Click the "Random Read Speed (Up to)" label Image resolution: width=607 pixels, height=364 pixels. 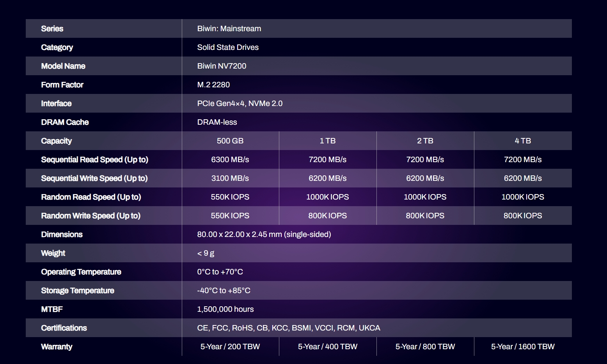(x=91, y=197)
